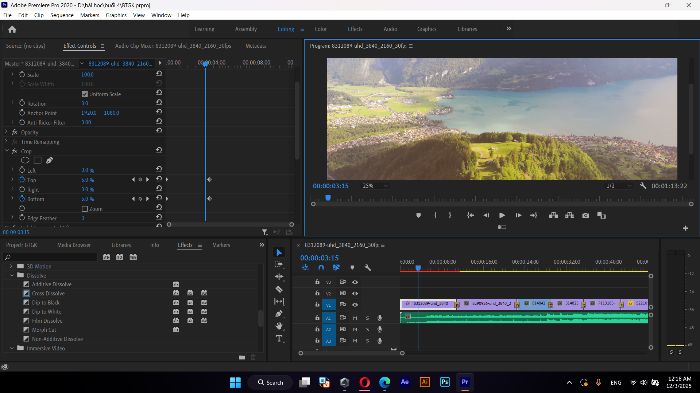The image size is (700, 393).
Task: Open the Window menu
Action: point(161,15)
